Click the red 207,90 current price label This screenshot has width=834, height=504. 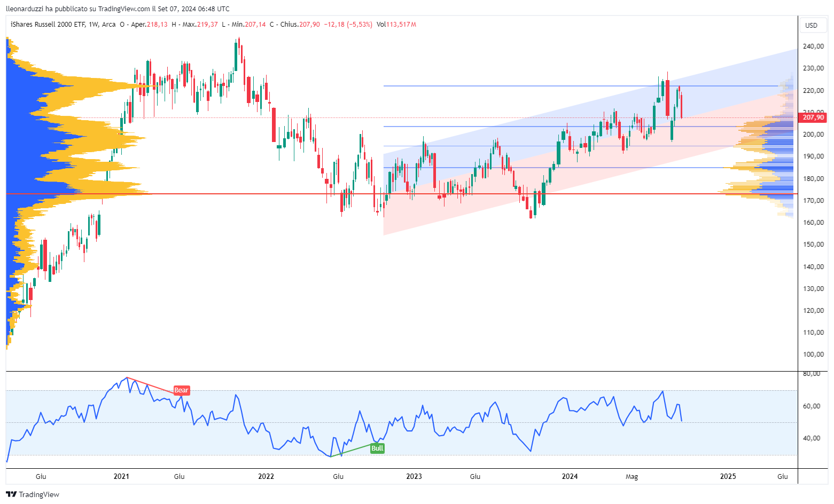pyautogui.click(x=813, y=117)
